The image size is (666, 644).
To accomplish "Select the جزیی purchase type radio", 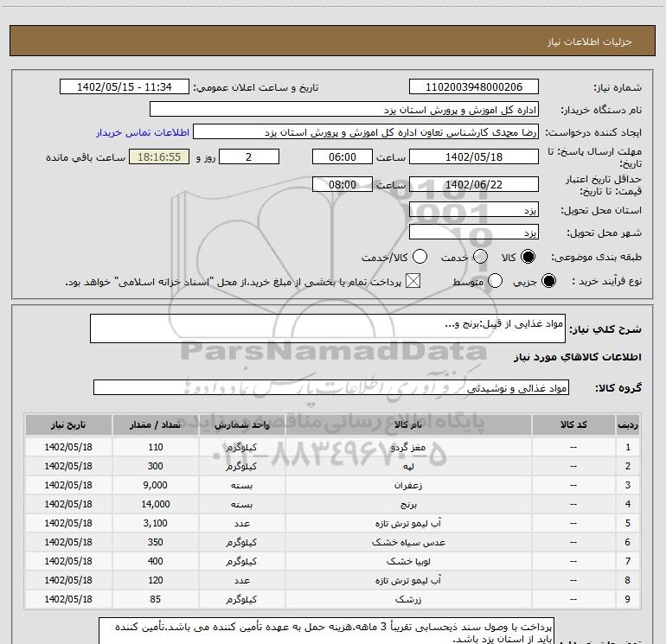I will [548, 281].
